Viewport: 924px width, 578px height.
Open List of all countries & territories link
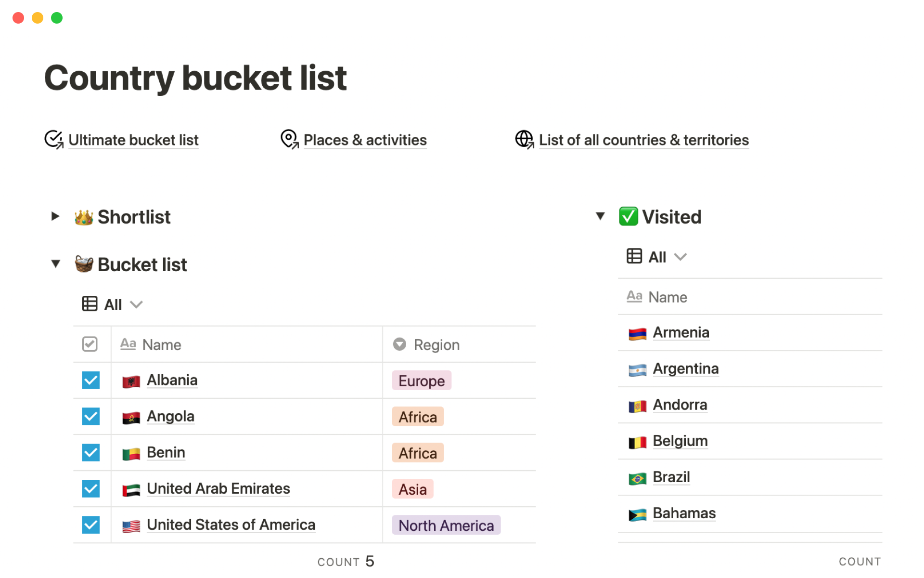click(643, 140)
